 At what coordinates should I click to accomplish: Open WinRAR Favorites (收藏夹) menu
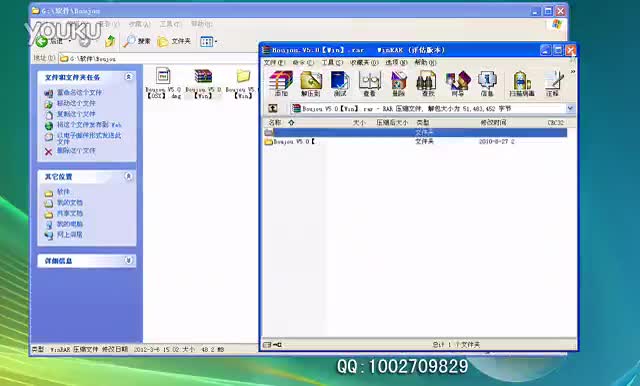click(x=364, y=62)
